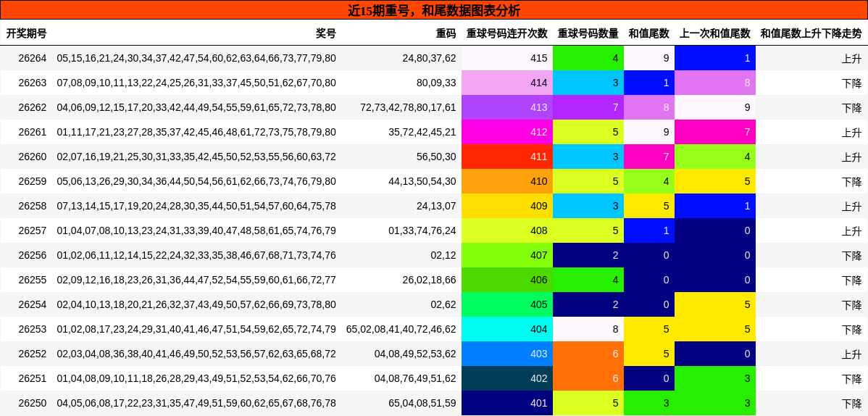The image size is (868, 416).
Task: Click the orange 410 cell
Action: pos(507,182)
